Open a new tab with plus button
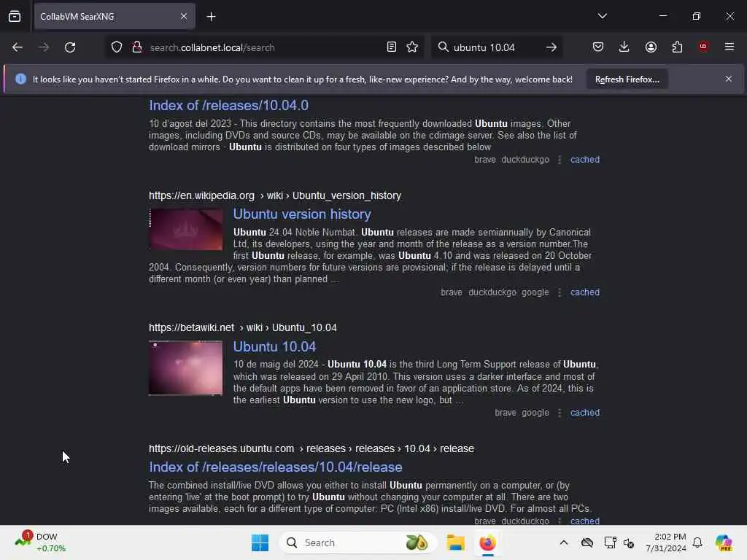This screenshot has width=747, height=560. [211, 17]
